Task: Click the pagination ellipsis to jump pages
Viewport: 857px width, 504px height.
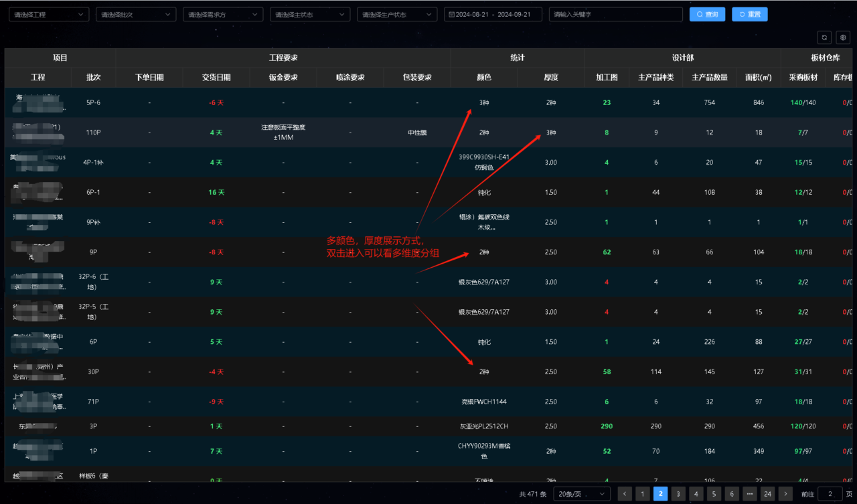Action: tap(750, 494)
